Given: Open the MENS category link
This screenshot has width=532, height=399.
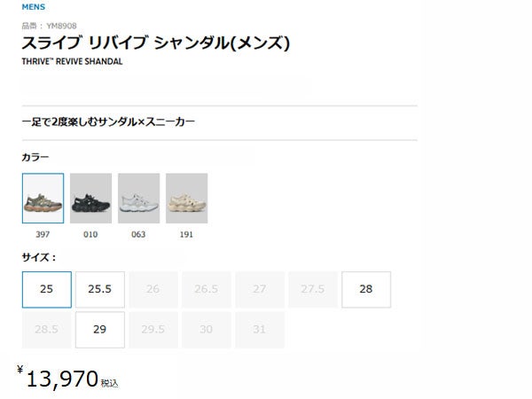Looking at the screenshot, I should [x=33, y=7].
